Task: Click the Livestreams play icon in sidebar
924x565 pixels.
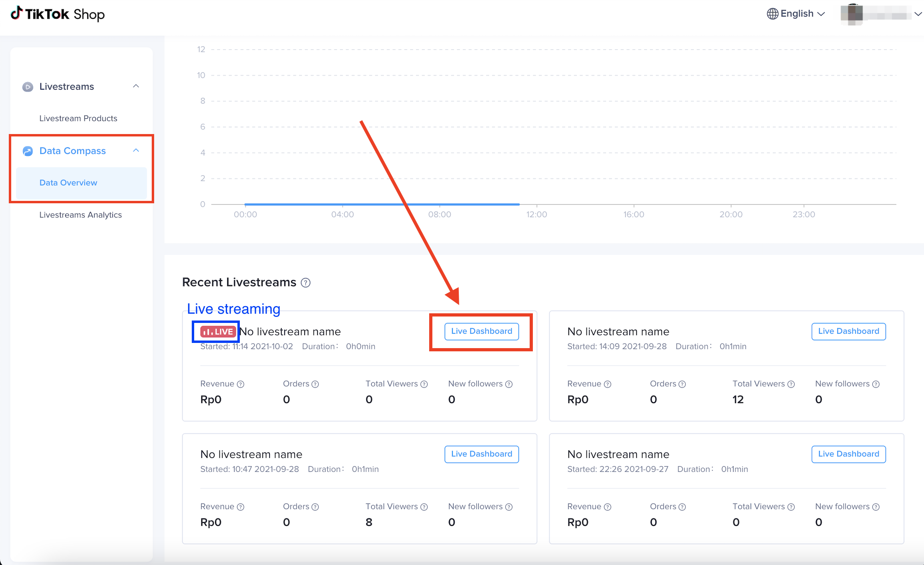Action: click(28, 87)
